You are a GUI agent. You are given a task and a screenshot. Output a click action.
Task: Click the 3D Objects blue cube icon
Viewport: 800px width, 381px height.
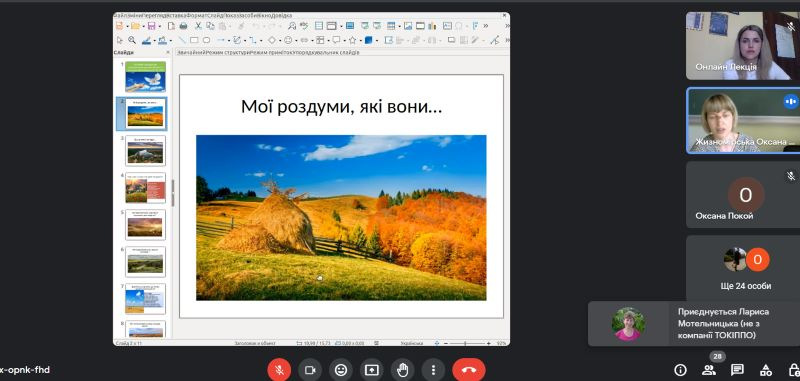coord(368,40)
